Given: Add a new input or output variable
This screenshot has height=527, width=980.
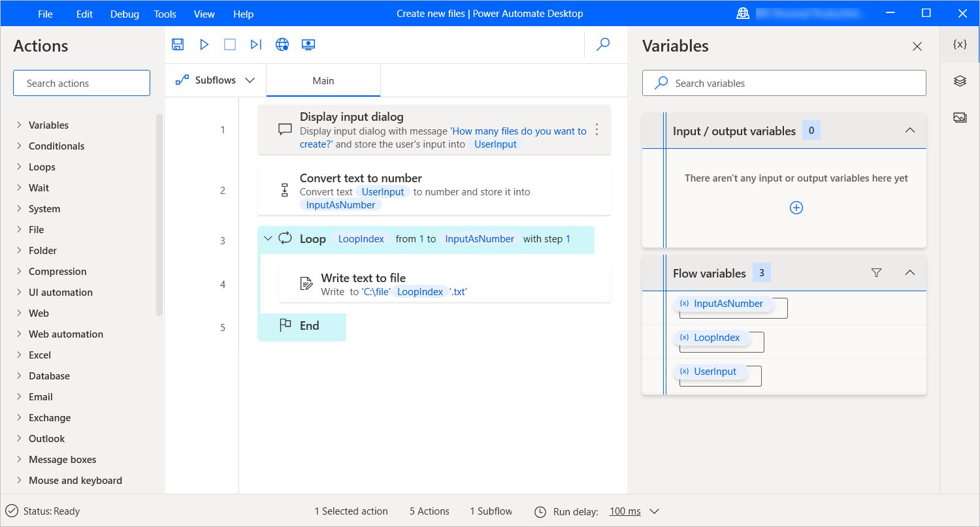Looking at the screenshot, I should click(796, 208).
